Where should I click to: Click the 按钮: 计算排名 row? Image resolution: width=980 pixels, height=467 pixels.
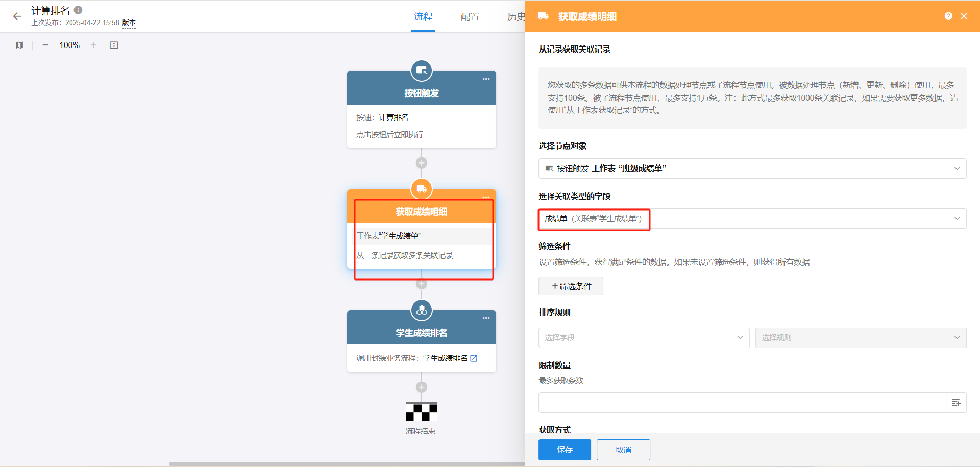coord(382,118)
